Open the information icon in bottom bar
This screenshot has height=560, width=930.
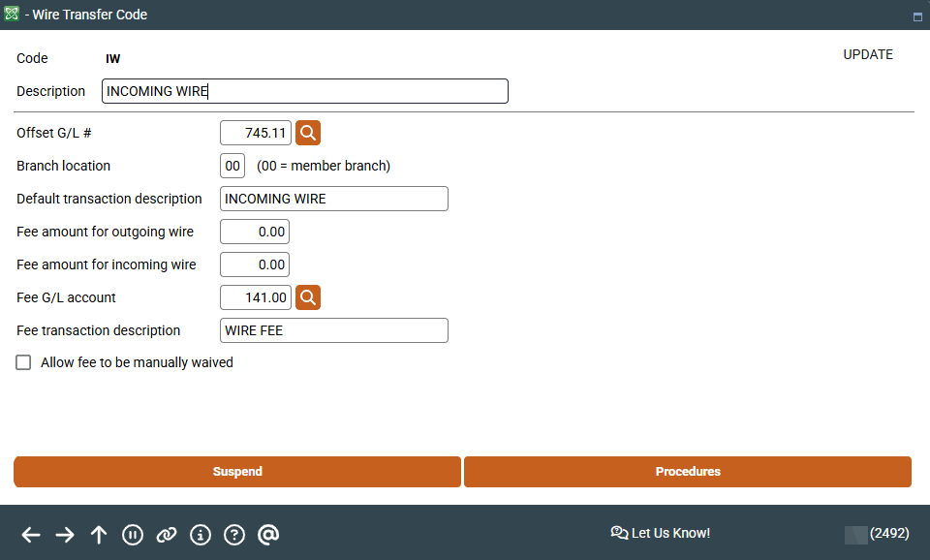[x=201, y=535]
